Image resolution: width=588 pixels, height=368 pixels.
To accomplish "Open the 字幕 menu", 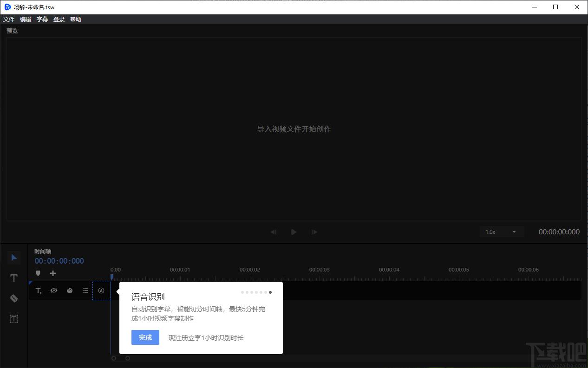I will [x=42, y=19].
